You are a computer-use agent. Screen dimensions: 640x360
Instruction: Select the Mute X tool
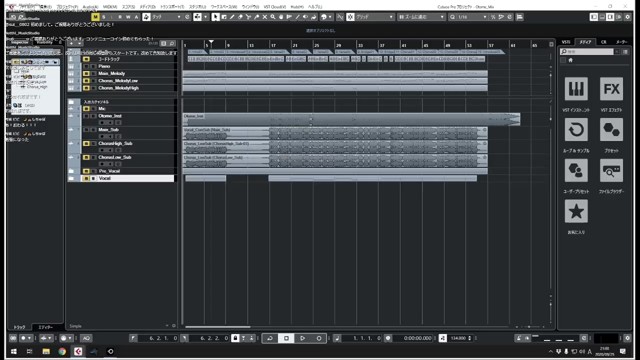tap(264, 17)
